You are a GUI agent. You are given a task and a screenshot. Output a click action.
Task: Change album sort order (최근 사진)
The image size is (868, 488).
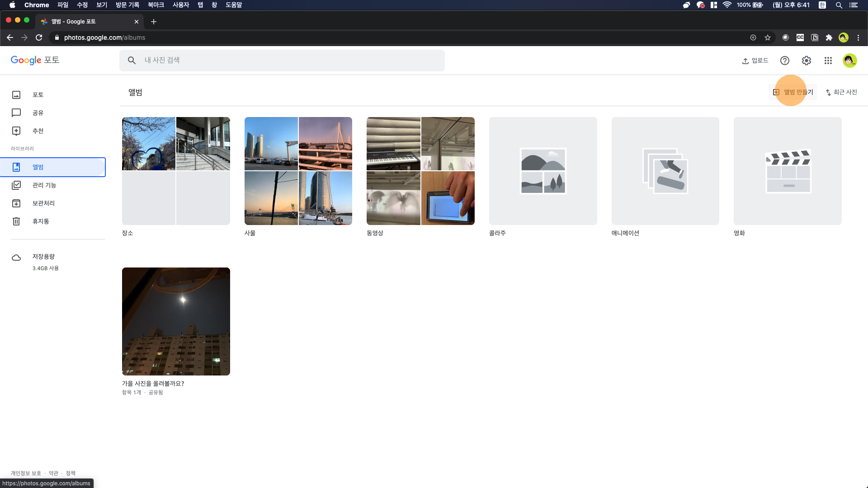click(841, 92)
